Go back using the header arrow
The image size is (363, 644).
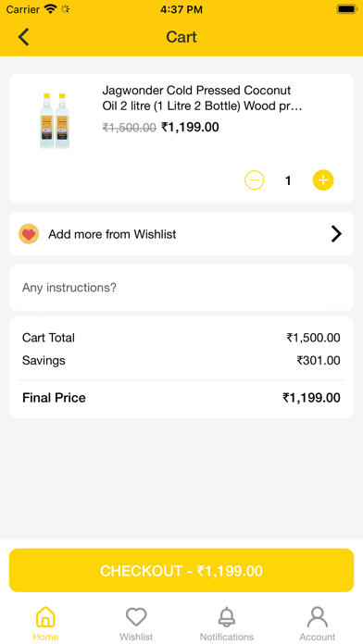(23, 37)
